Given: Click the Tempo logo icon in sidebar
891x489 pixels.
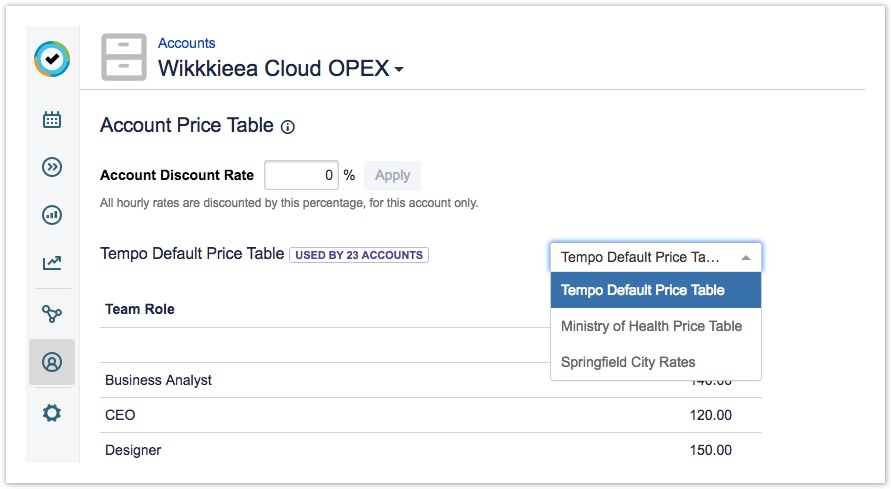Looking at the screenshot, I should coord(52,60).
